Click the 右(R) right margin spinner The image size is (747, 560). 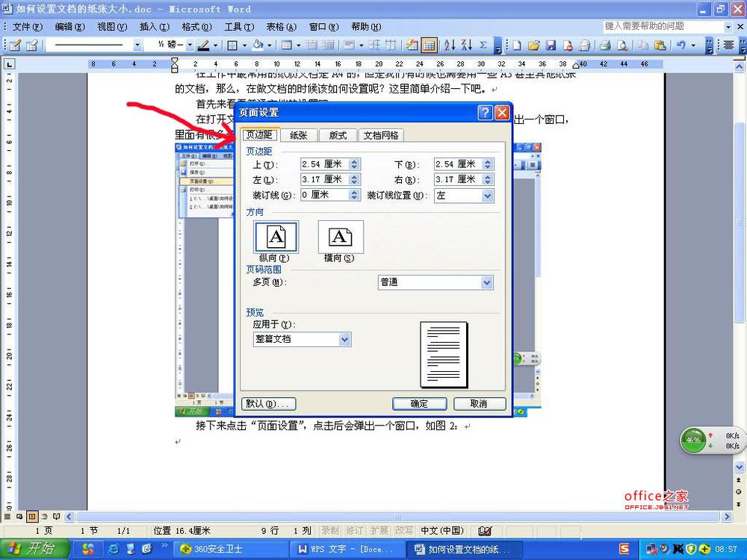(x=487, y=179)
